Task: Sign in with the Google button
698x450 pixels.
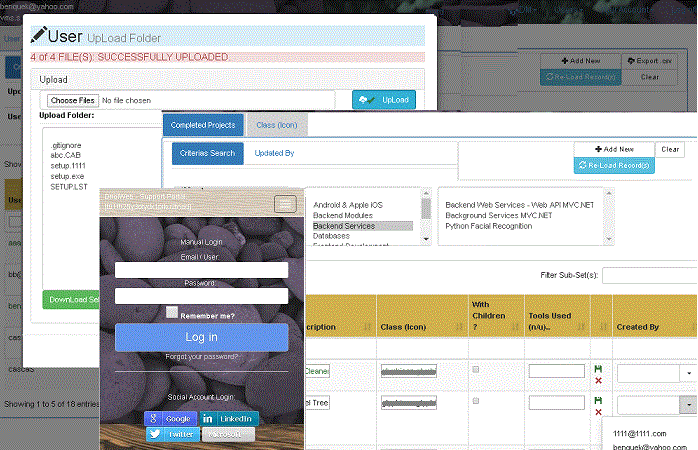Action: click(x=168, y=418)
